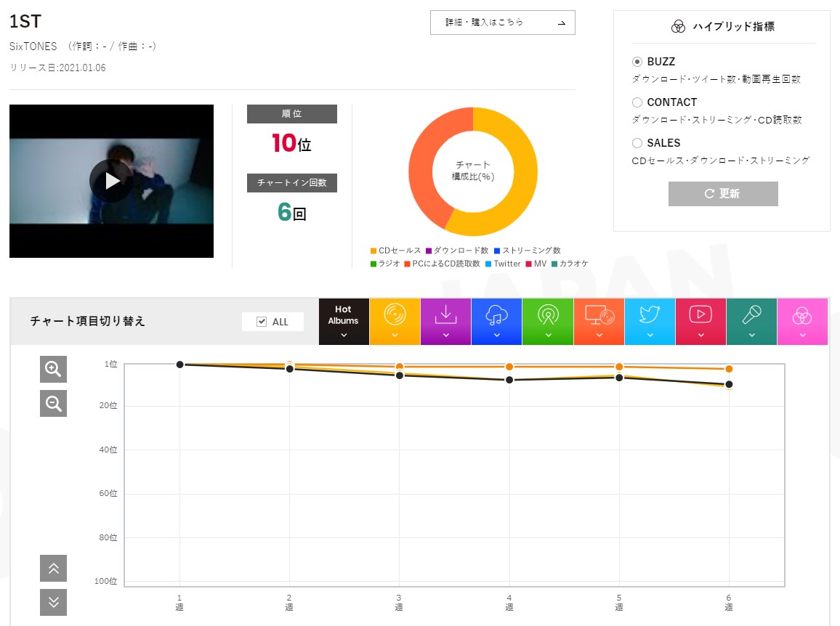
Task: Click the チャートイン回数 label
Action: click(292, 183)
